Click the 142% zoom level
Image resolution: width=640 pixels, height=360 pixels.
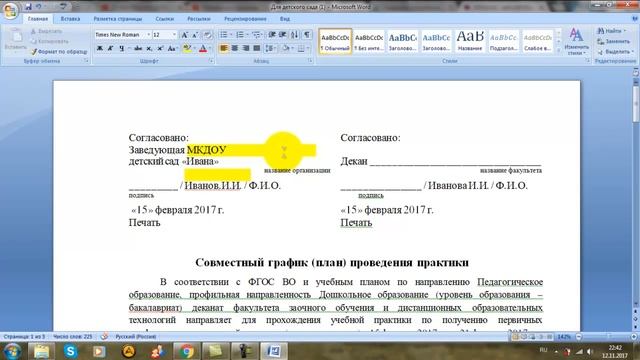tap(564, 337)
